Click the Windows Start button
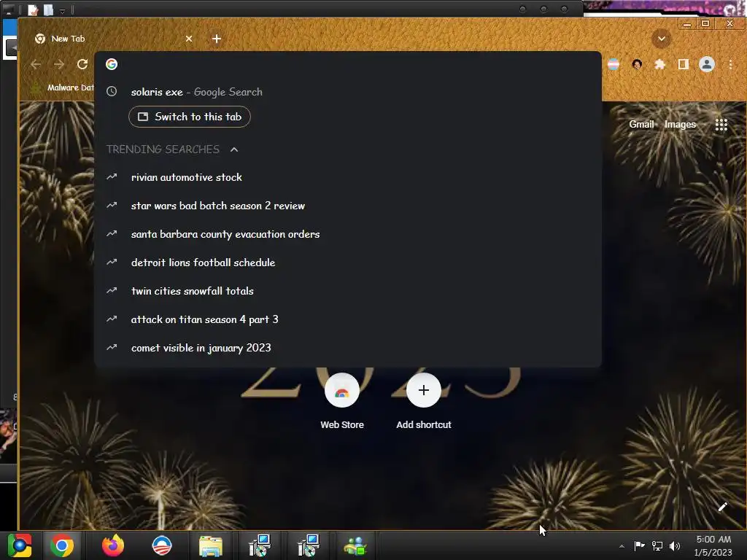 tap(20, 545)
